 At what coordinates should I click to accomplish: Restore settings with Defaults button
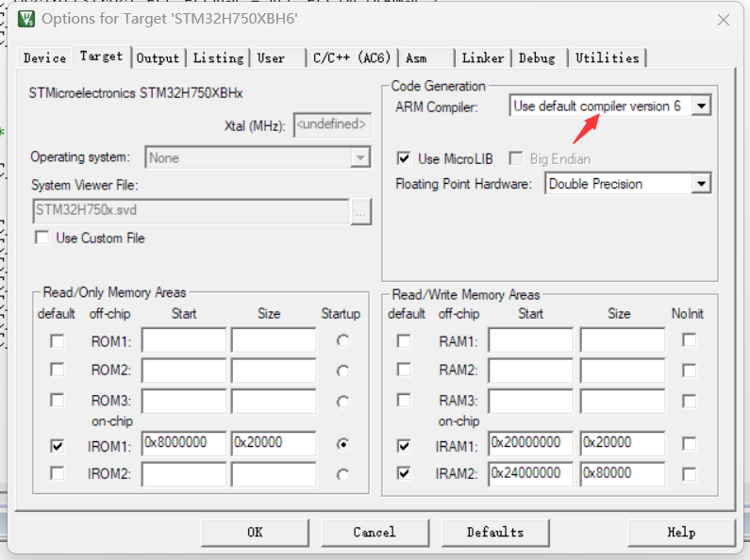495,533
